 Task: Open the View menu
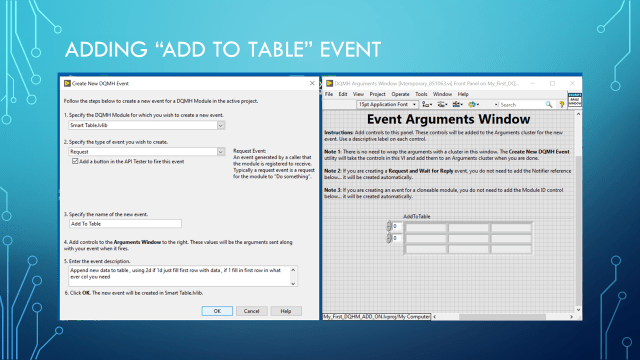(358, 94)
